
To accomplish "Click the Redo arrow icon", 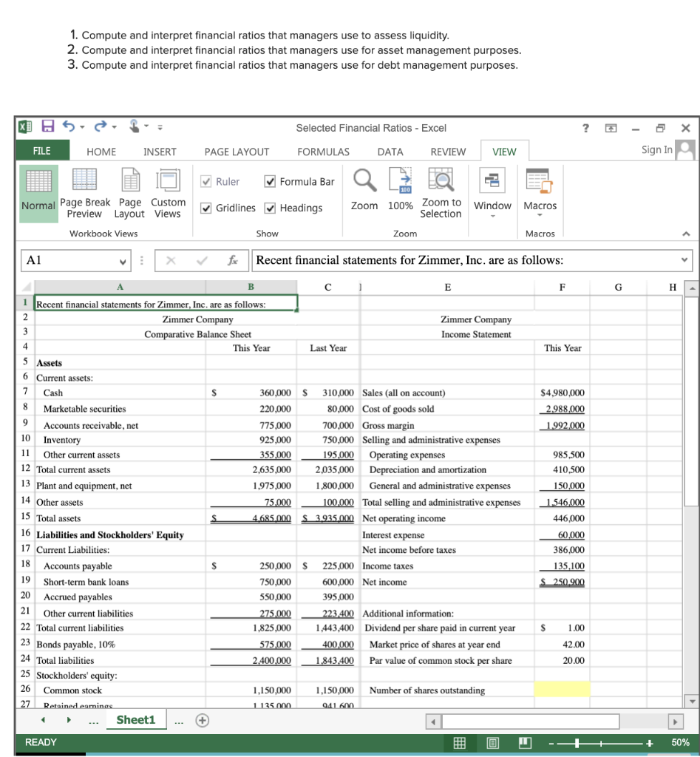I will (100, 126).
